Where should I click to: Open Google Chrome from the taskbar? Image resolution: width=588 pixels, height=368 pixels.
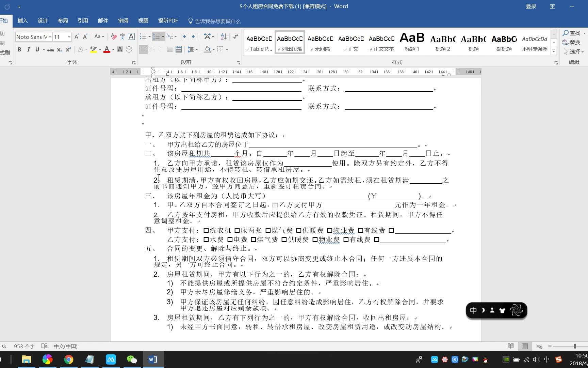[x=68, y=359]
